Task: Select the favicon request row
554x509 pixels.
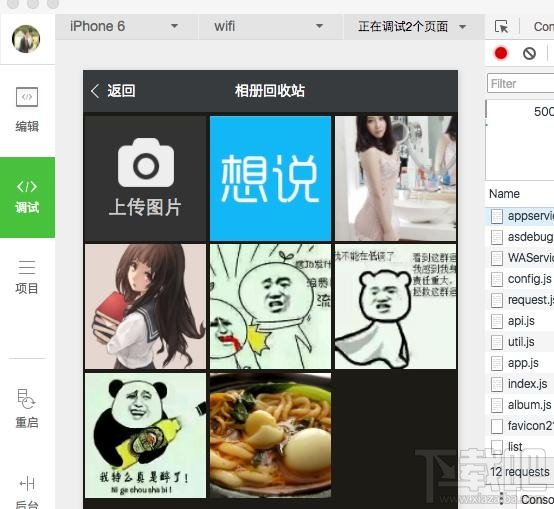Action: (521, 426)
